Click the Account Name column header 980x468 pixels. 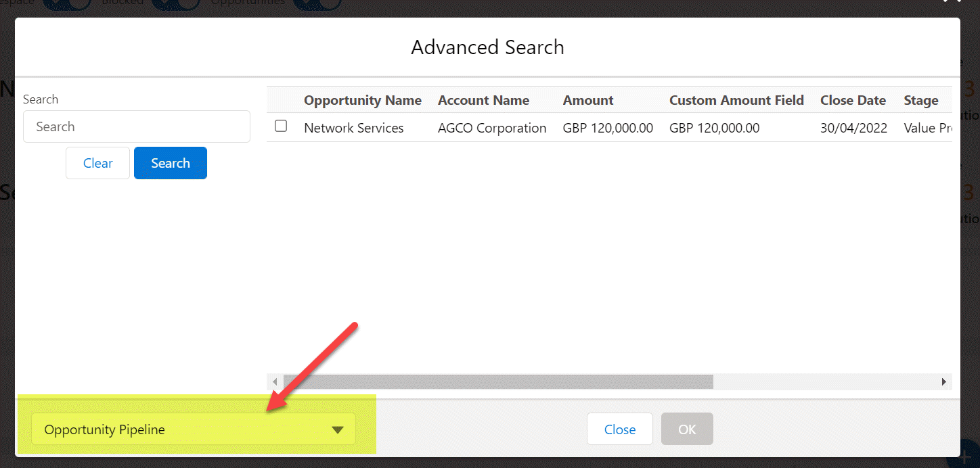tap(483, 100)
